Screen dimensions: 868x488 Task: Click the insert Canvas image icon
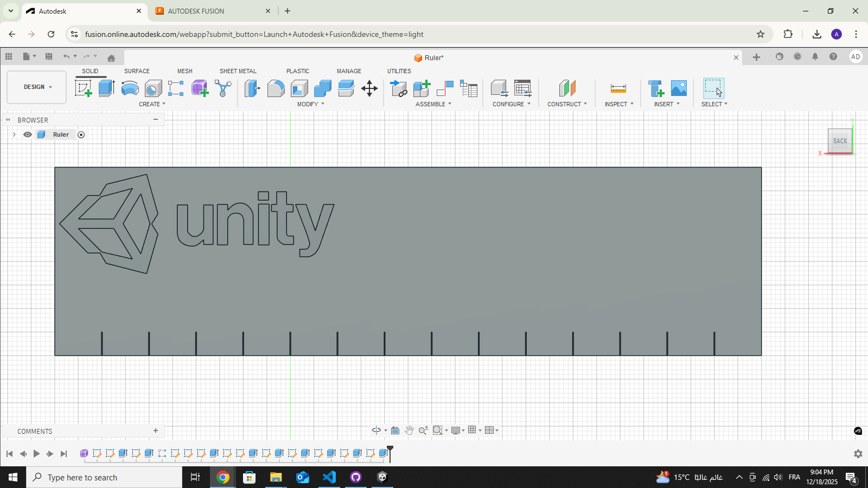click(679, 88)
